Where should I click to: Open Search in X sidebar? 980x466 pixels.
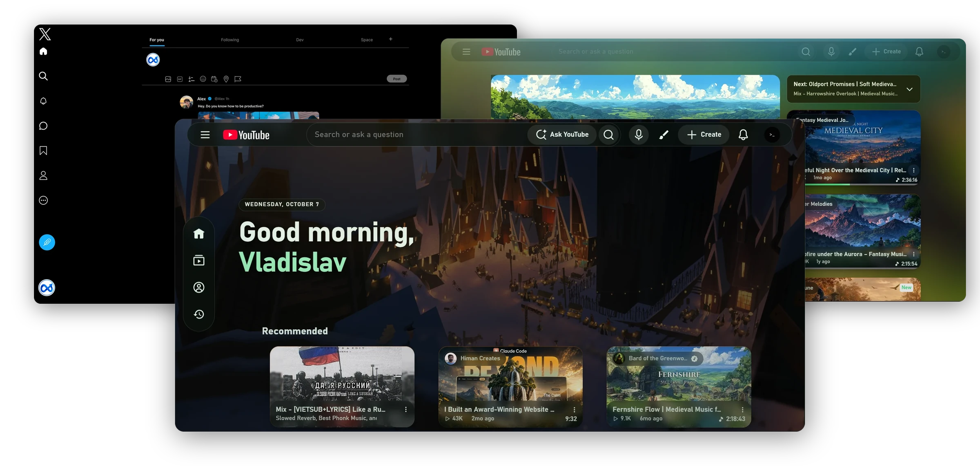click(x=43, y=76)
